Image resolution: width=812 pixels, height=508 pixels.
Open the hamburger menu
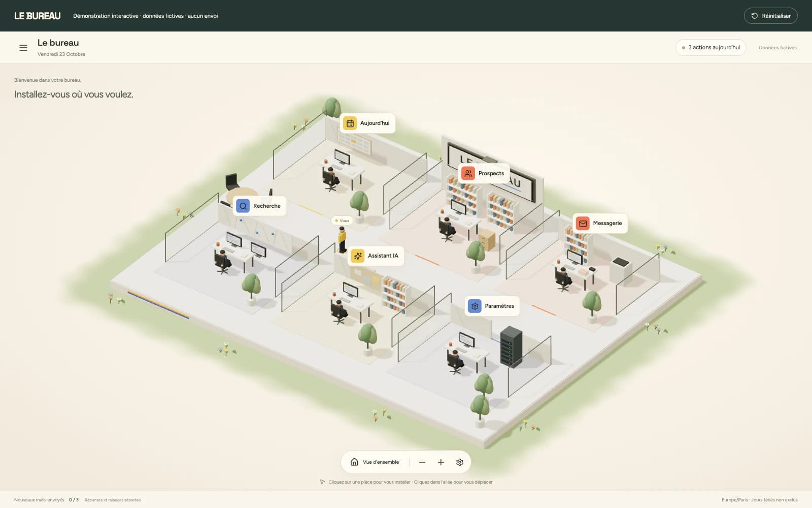[23, 48]
